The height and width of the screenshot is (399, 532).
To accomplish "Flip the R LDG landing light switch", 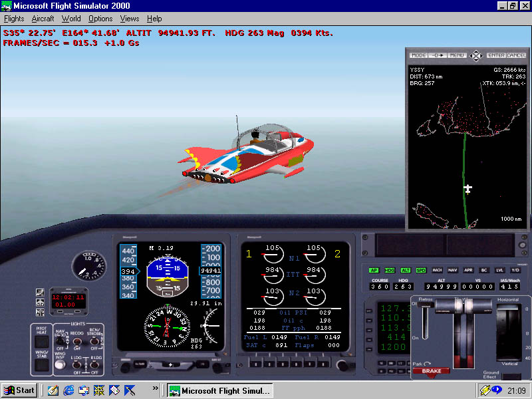I will [94, 364].
